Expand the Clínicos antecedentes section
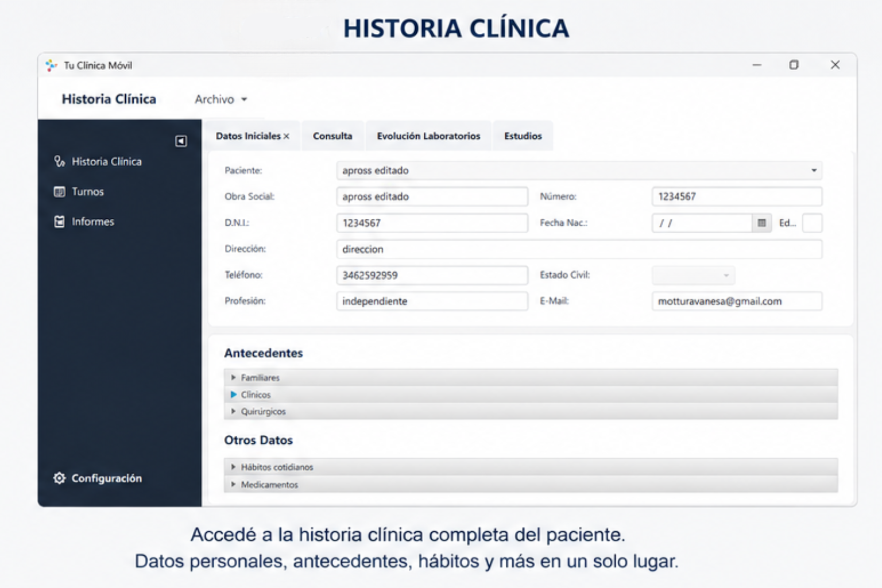Image resolution: width=882 pixels, height=588 pixels. click(531, 394)
